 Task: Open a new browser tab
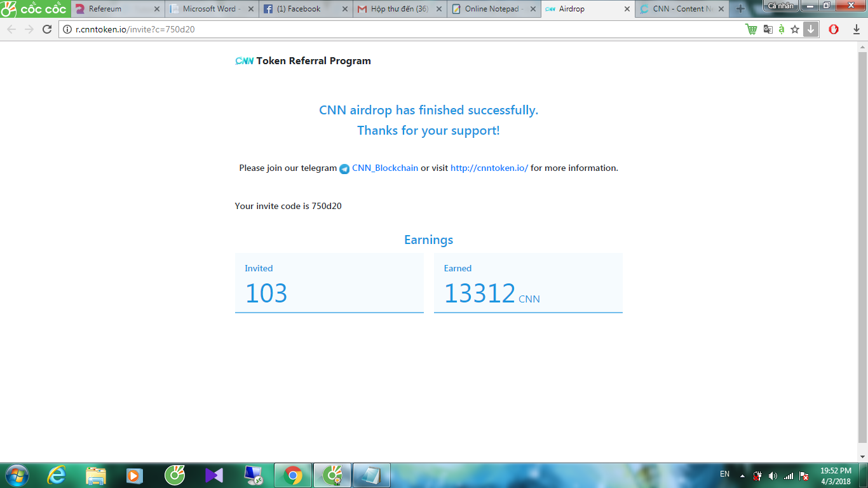[x=740, y=9]
